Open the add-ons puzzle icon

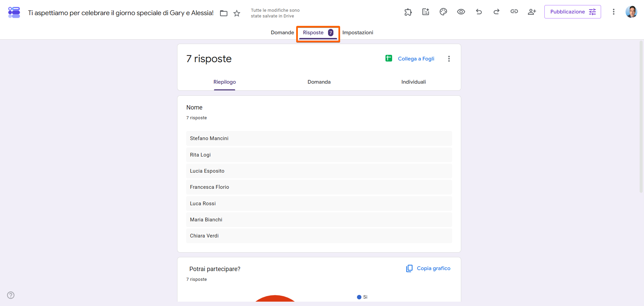point(408,12)
